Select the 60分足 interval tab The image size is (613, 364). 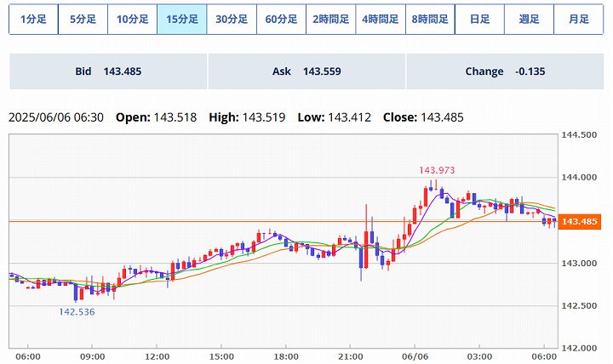281,19
